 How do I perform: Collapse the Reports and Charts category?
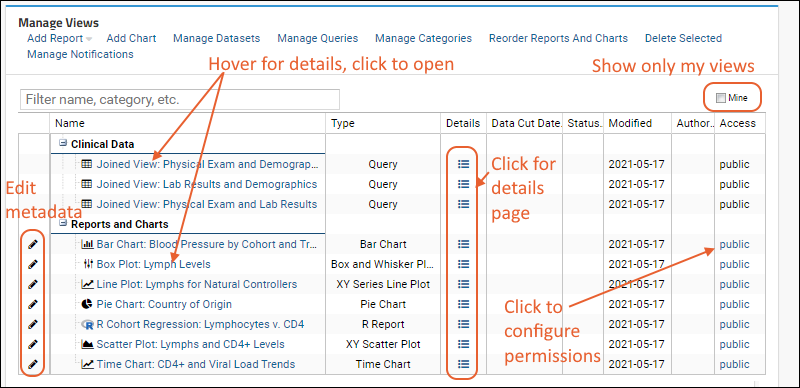(63, 224)
